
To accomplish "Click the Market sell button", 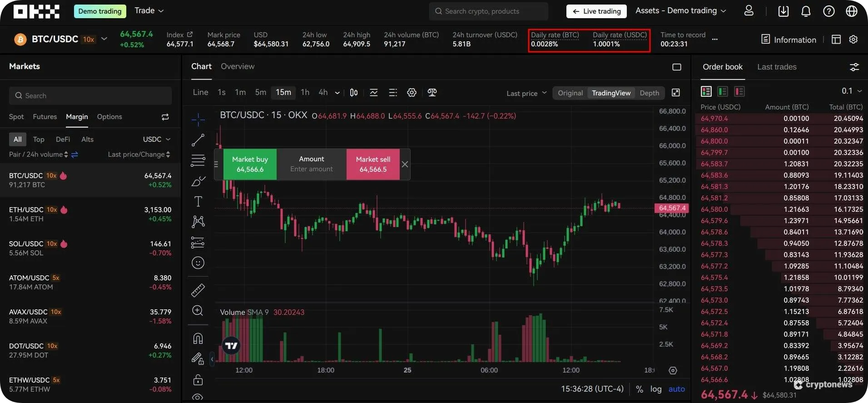I will [373, 164].
